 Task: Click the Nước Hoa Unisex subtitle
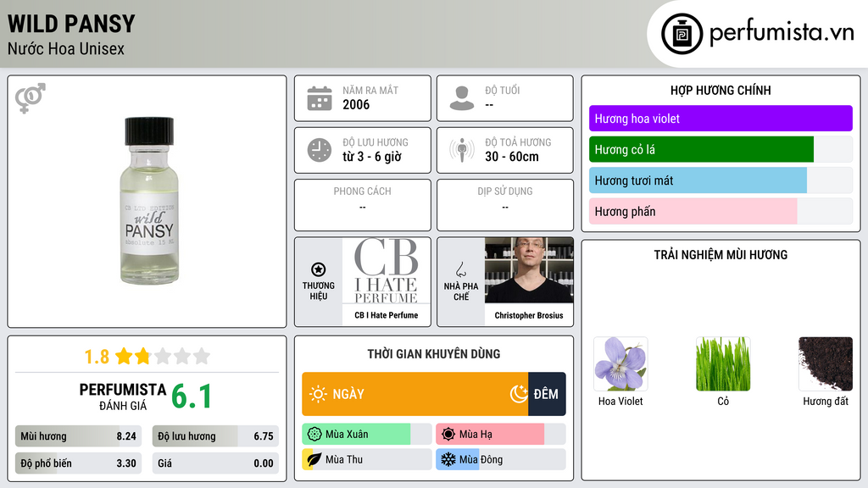point(66,48)
